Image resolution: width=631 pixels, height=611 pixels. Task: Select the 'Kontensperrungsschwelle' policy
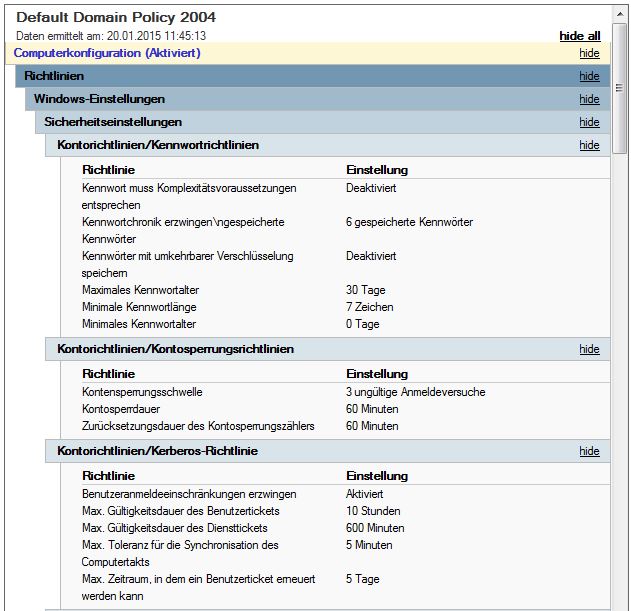pyautogui.click(x=142, y=392)
